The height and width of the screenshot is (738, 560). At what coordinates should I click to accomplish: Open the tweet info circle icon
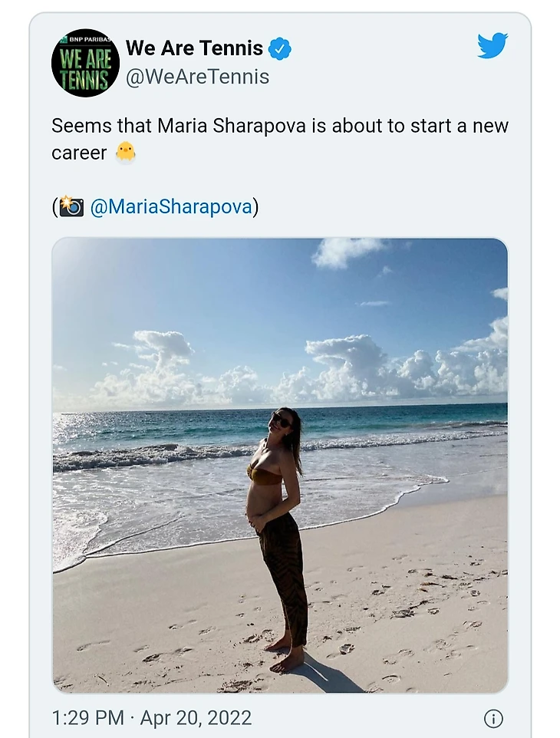pyautogui.click(x=493, y=718)
